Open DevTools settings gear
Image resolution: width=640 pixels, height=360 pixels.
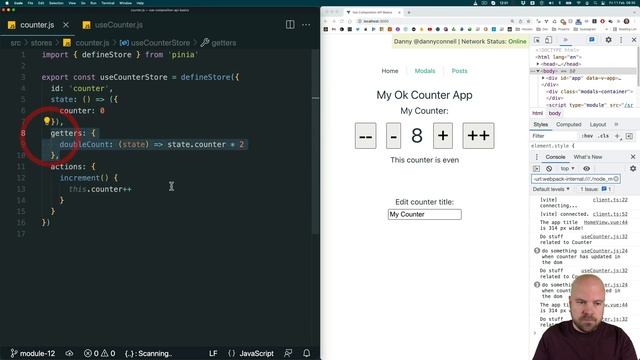pyautogui.click(x=609, y=40)
